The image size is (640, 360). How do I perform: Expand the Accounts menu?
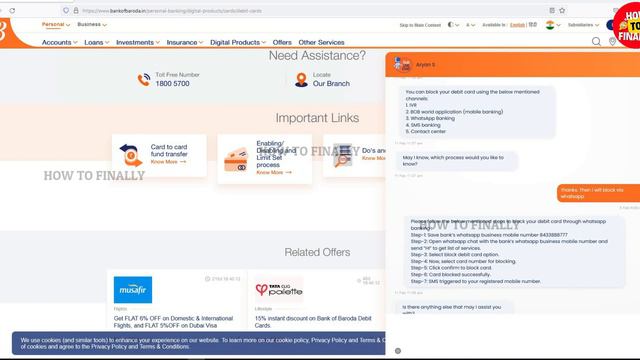[59, 42]
